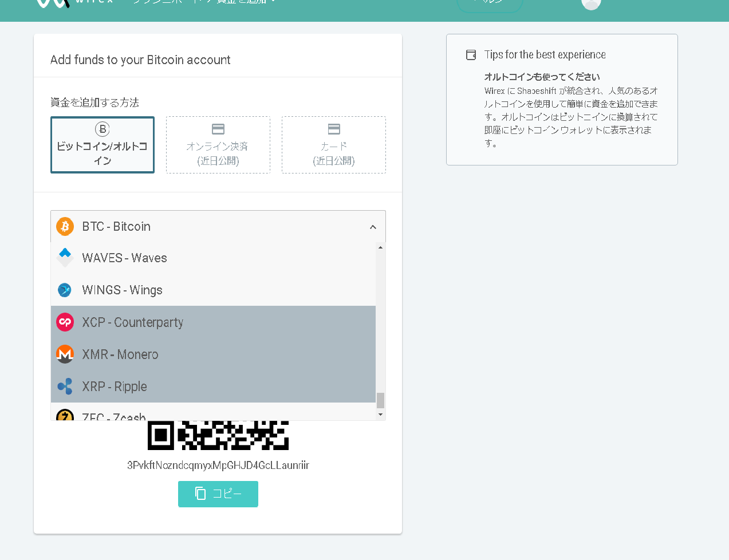Click the Wings round blue icon

(x=65, y=290)
